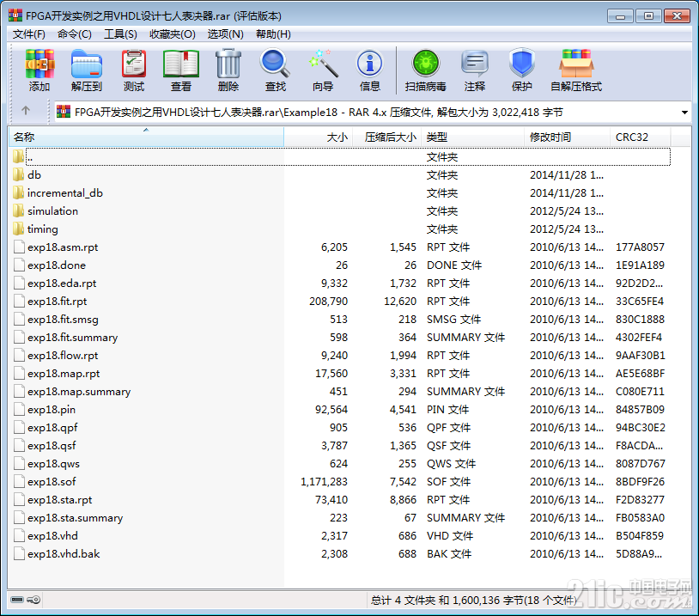The width and height of the screenshot is (699, 616).
Task: Click the parent folder '..' icon
Action: coord(18,156)
